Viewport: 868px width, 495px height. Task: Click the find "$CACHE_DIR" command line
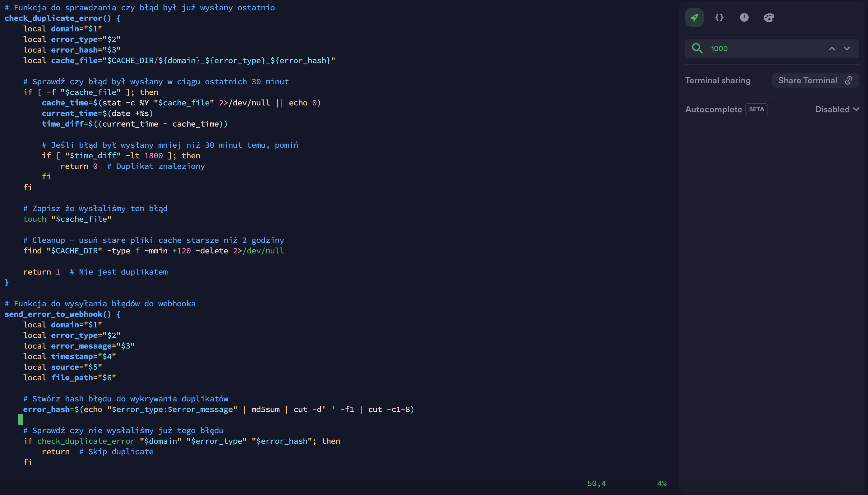pyautogui.click(x=154, y=251)
